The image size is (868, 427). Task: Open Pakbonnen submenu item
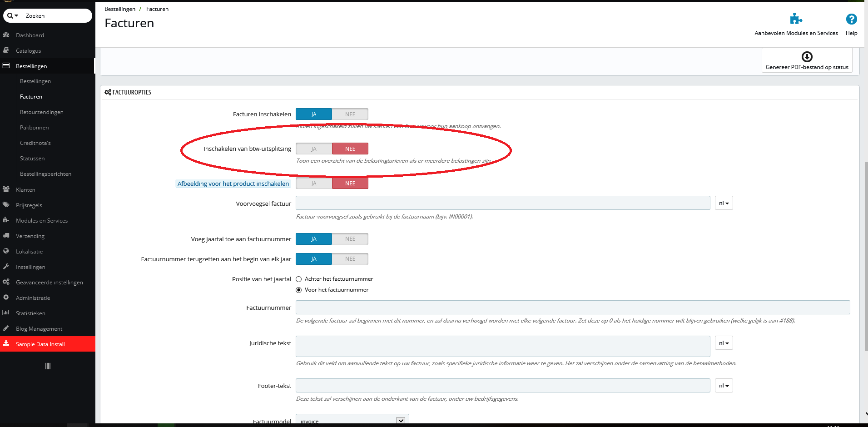click(34, 128)
